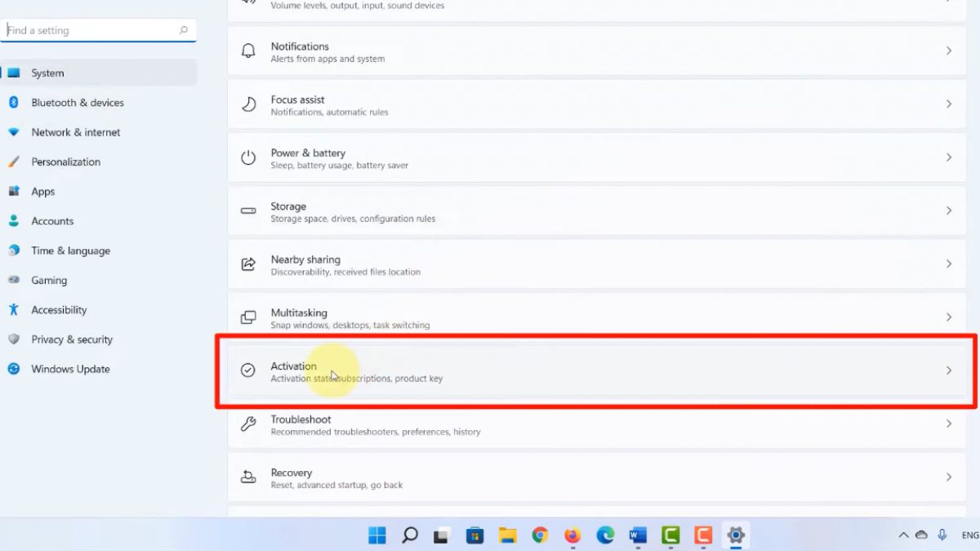Click the Network wifi icon in sidebar
The image size is (980, 551).
(13, 132)
